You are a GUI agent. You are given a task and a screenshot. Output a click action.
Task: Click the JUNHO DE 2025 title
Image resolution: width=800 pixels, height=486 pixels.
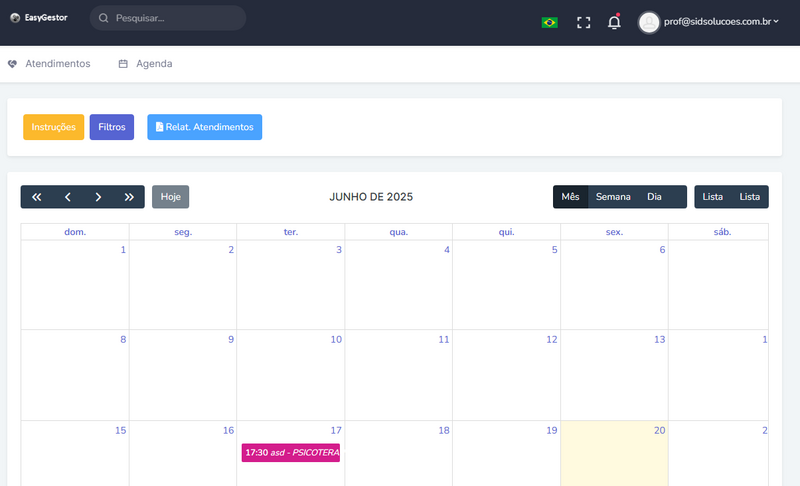click(371, 197)
